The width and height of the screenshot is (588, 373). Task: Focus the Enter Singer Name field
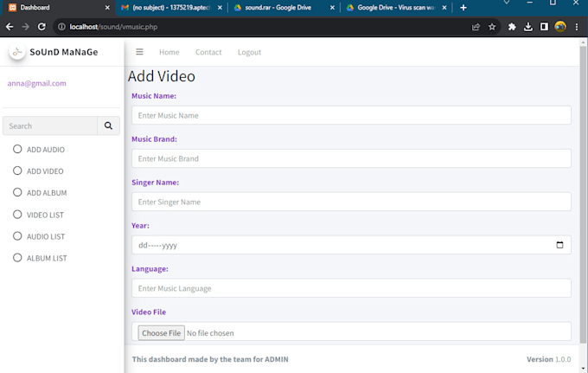pos(351,202)
